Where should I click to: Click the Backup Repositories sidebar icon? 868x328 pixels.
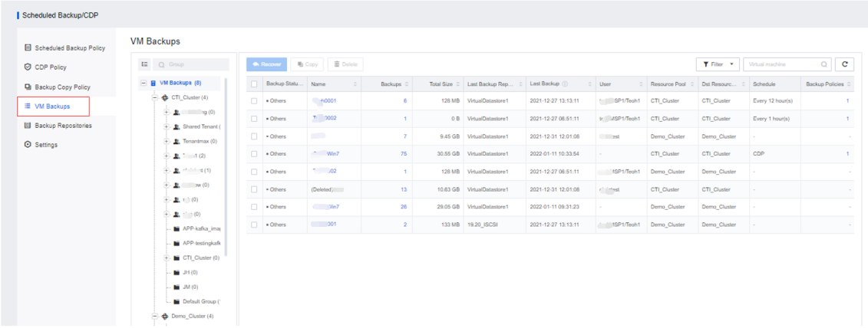pyautogui.click(x=28, y=126)
